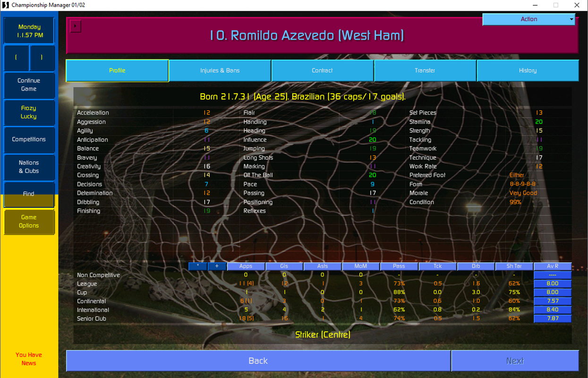Click the asterisk button in the stats header
The height and width of the screenshot is (378, 588).
point(198,266)
